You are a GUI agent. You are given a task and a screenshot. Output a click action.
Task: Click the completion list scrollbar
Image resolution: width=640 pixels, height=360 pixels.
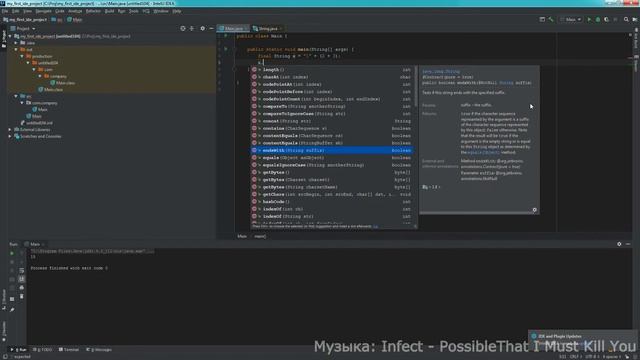point(416,86)
